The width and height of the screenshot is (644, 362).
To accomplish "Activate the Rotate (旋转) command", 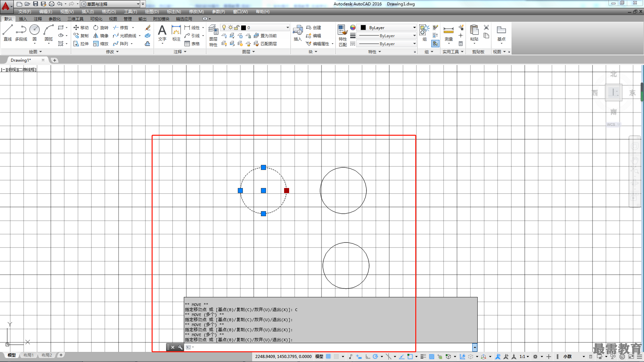I will [x=101, y=27].
